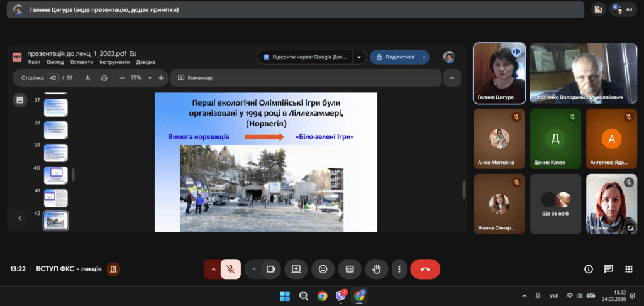The width and height of the screenshot is (644, 306).
Task: Open zoom level 75% dropdown
Action: tap(150, 78)
